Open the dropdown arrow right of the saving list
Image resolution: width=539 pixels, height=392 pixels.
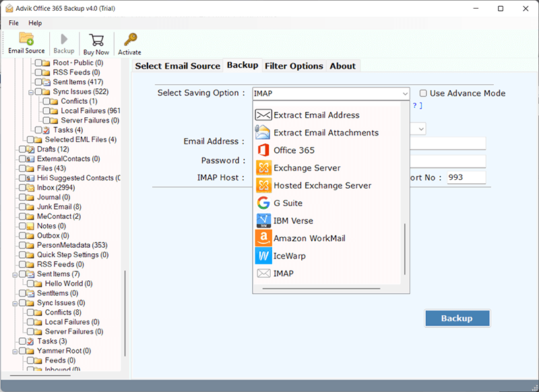(x=421, y=129)
